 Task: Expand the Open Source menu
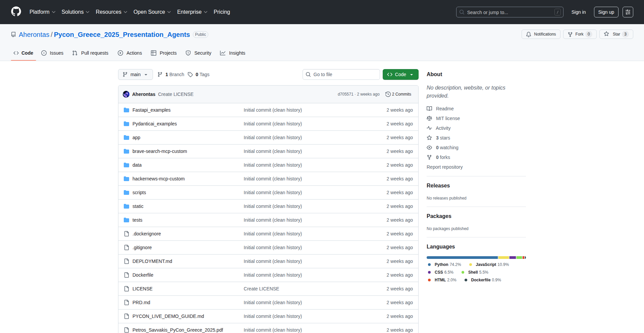point(152,12)
